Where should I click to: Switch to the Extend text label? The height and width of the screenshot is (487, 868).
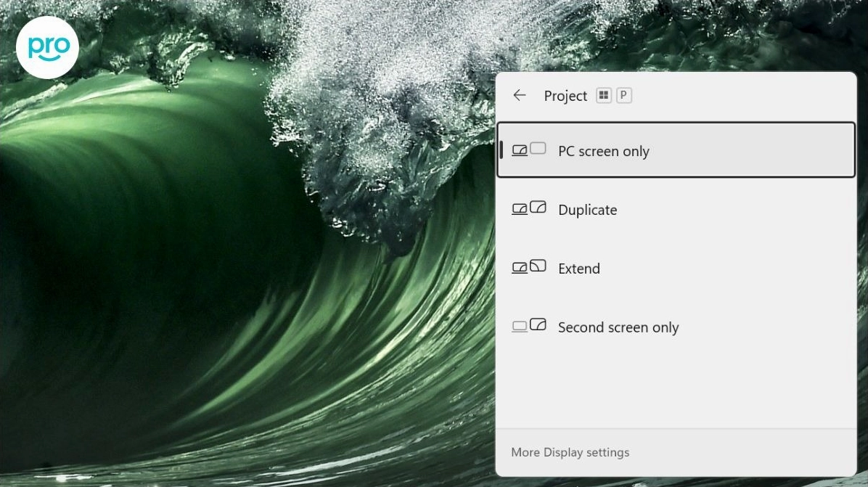[x=578, y=269]
